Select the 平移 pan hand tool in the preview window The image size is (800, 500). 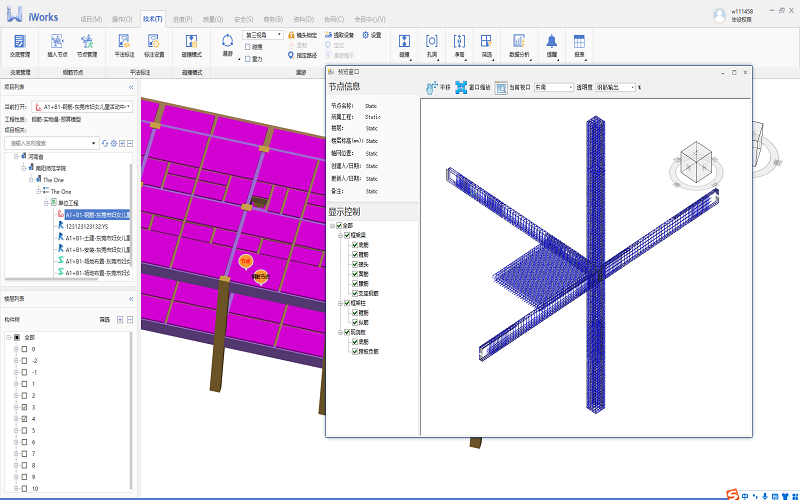tap(432, 88)
